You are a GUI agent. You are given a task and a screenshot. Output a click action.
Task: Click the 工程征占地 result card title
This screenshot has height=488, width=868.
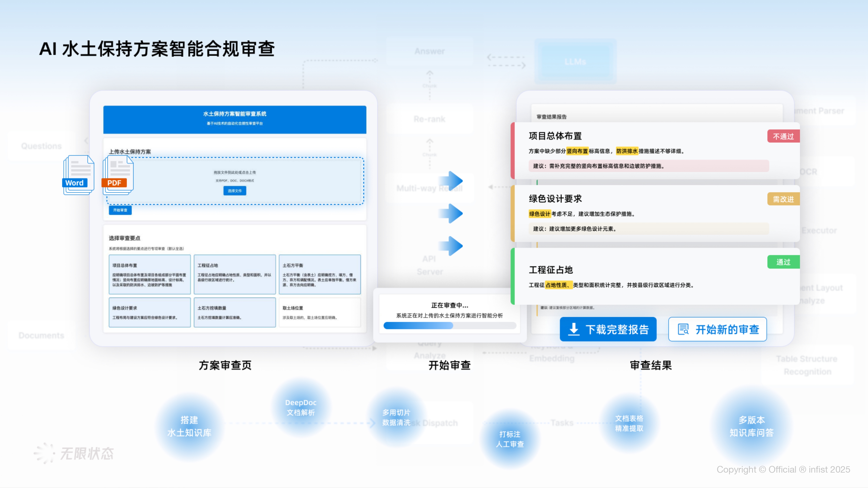coord(551,270)
